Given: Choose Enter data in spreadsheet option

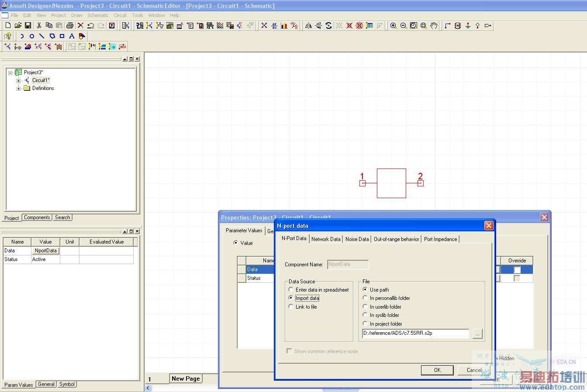Looking at the screenshot, I should click(x=291, y=290).
